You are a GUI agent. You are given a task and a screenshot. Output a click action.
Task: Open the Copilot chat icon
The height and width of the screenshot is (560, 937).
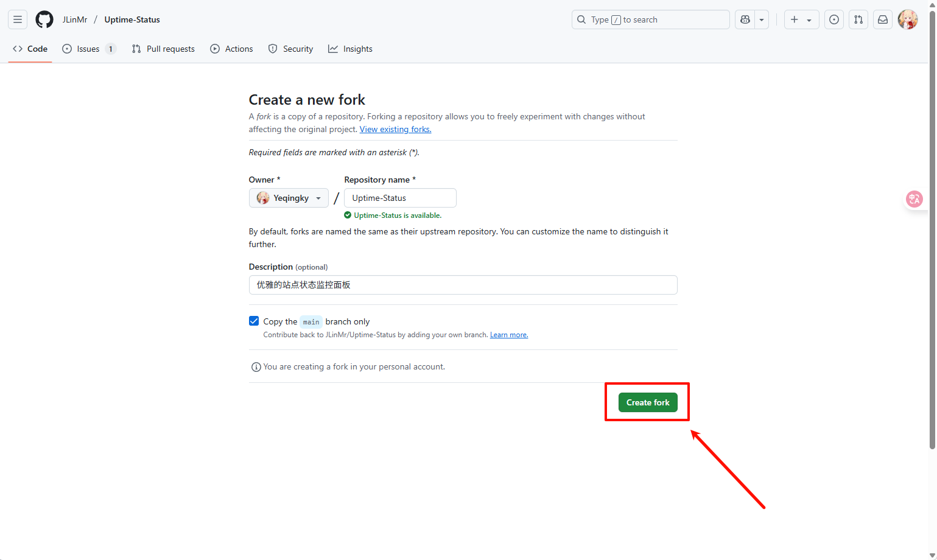(745, 19)
